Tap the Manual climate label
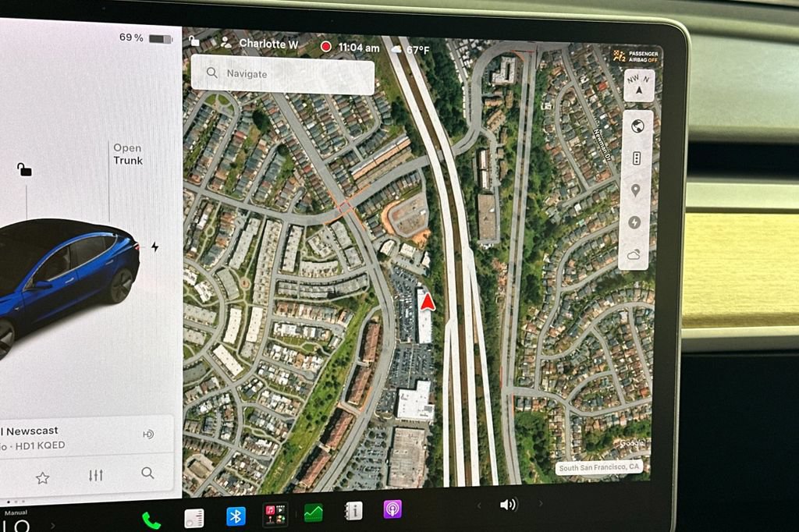 coord(16,512)
